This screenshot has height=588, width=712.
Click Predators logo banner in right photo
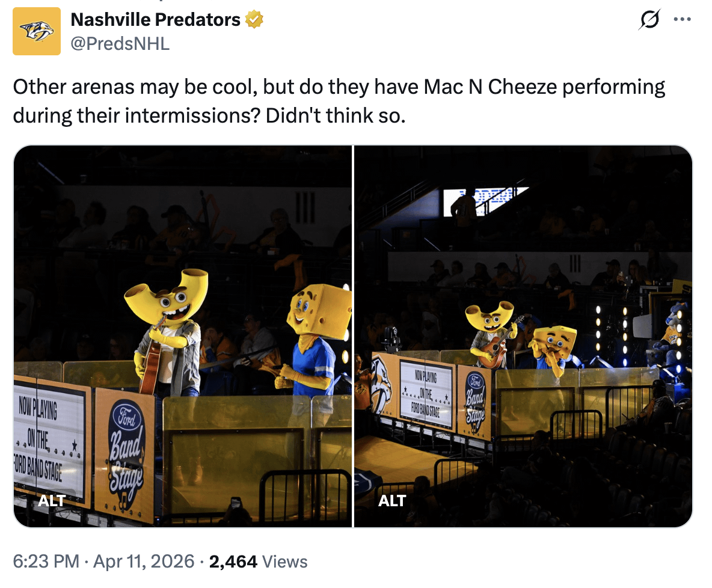[376, 385]
